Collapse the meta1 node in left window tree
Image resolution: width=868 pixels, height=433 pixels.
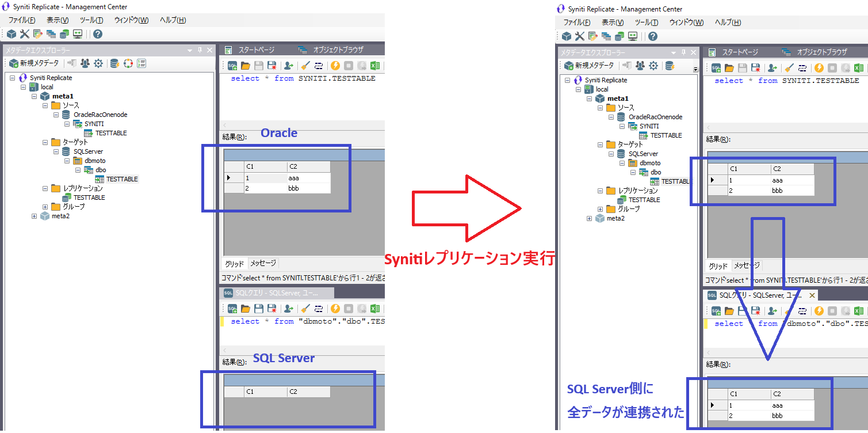[34, 96]
